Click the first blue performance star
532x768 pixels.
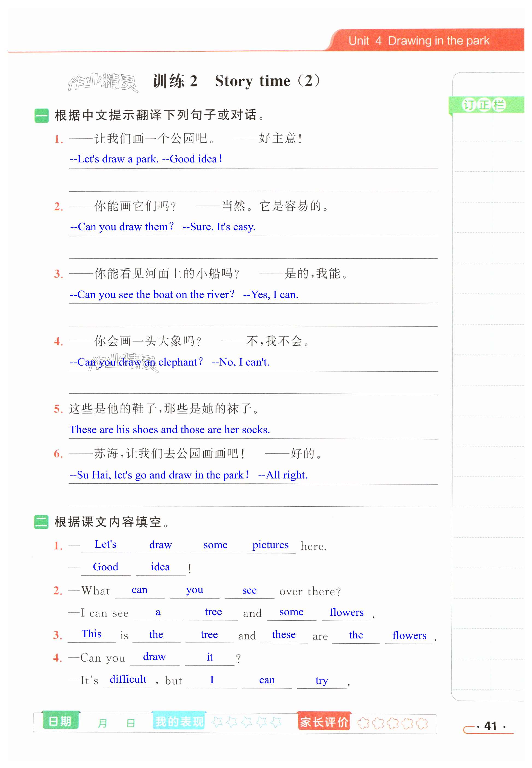tap(217, 722)
